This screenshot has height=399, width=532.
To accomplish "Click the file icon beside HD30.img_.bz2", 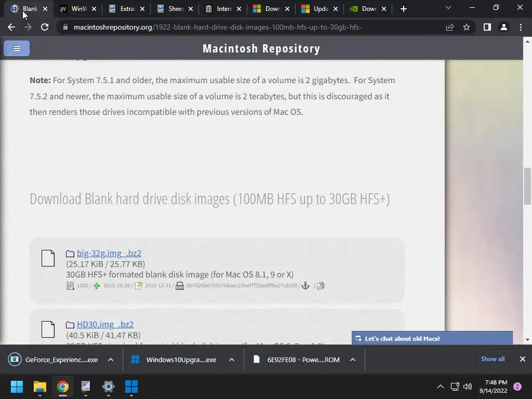I will click(x=48, y=329).
